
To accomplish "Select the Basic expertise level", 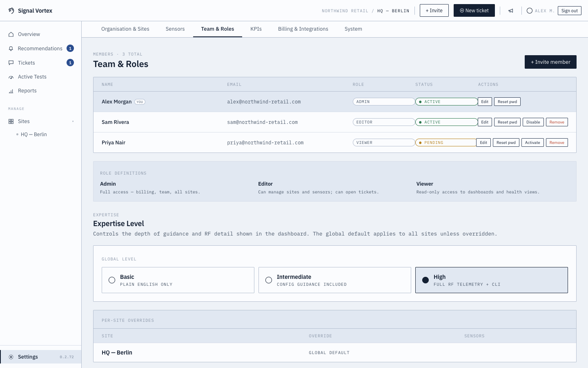I will pos(178,280).
